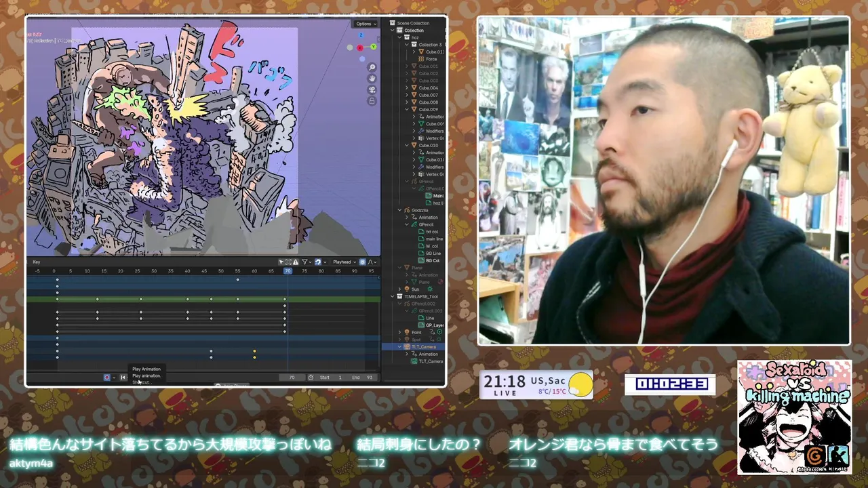Toggle Use Preview Range clock icon

tap(311, 378)
